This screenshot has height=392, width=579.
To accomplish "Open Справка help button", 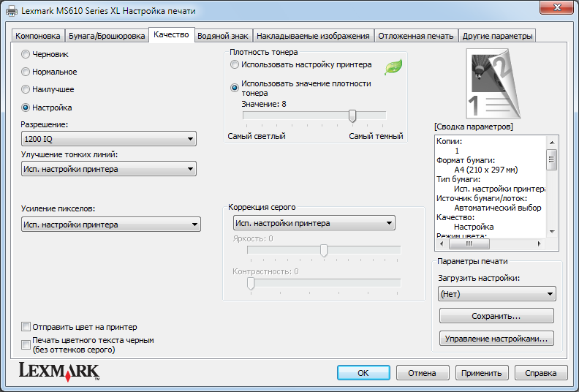I will [x=541, y=373].
